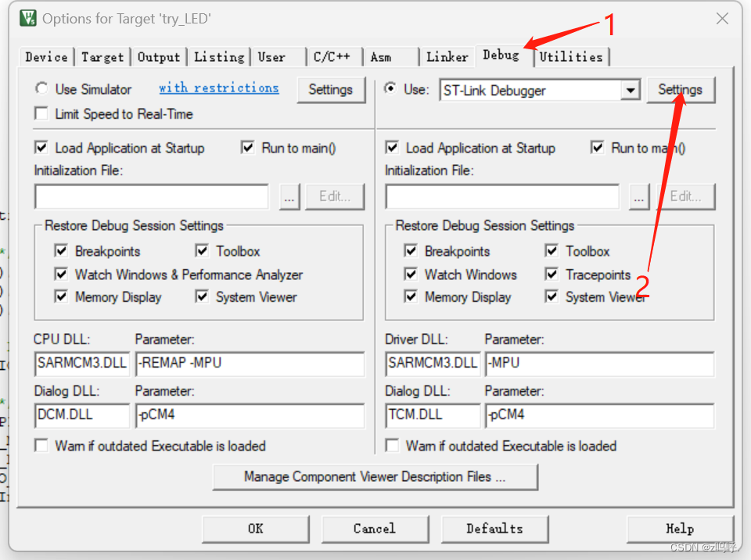Toggle hardware Toolbox checkbox
The image size is (751, 560).
pos(552,250)
